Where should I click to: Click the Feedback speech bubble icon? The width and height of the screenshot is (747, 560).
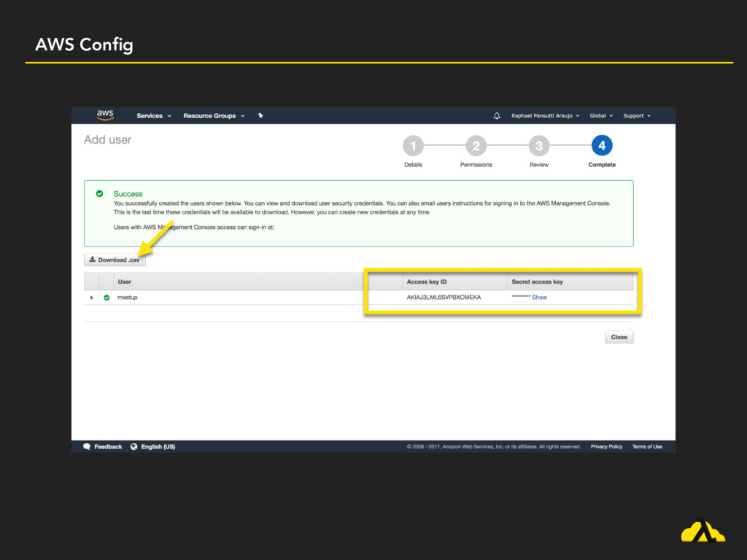point(87,446)
